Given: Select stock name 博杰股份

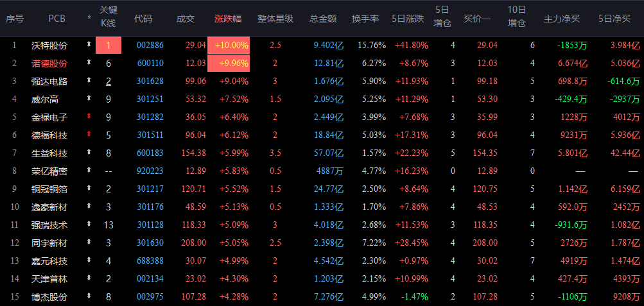Looking at the screenshot, I should 49,297.
